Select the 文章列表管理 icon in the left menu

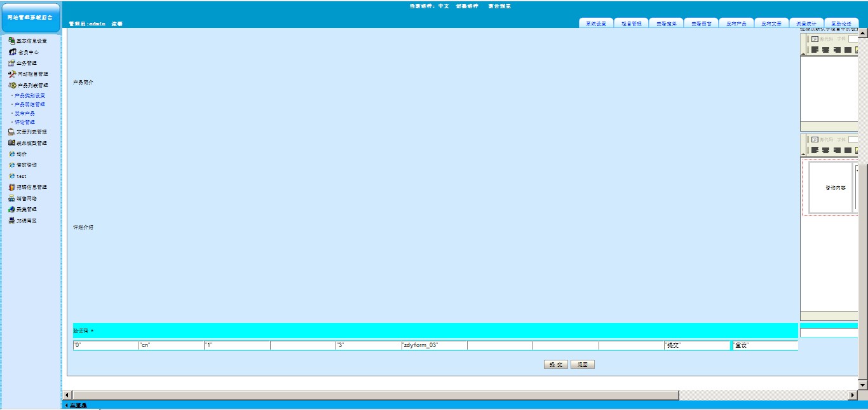coord(11,132)
